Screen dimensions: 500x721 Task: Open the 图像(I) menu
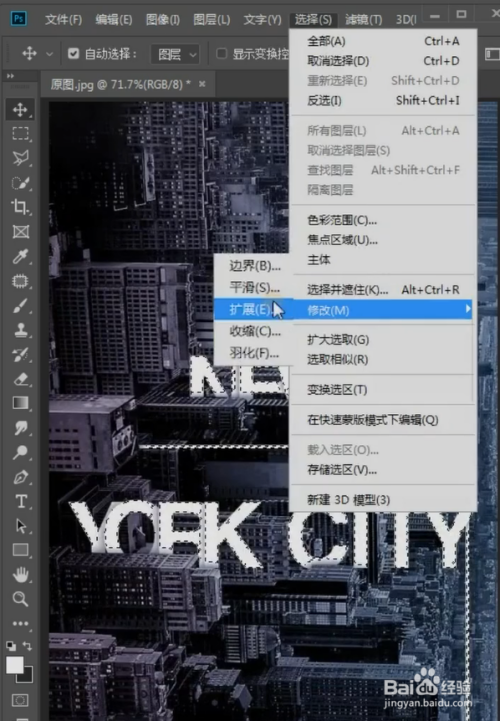pos(163,19)
